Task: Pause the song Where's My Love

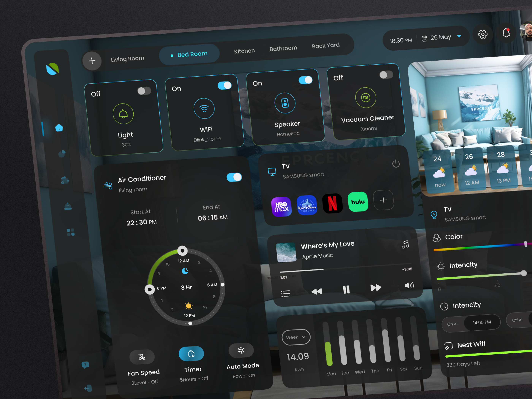Action: [346, 290]
